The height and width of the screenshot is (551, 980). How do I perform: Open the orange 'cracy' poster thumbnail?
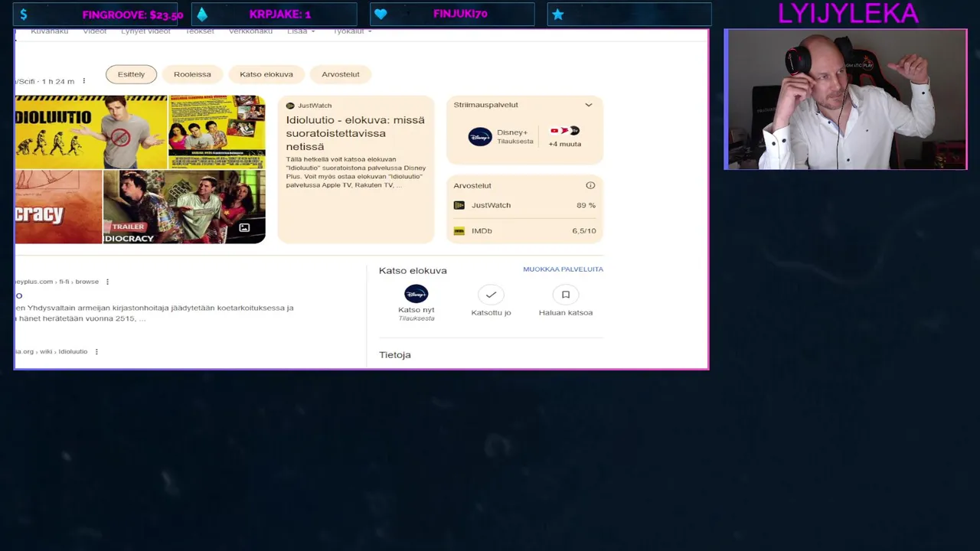pyautogui.click(x=58, y=207)
